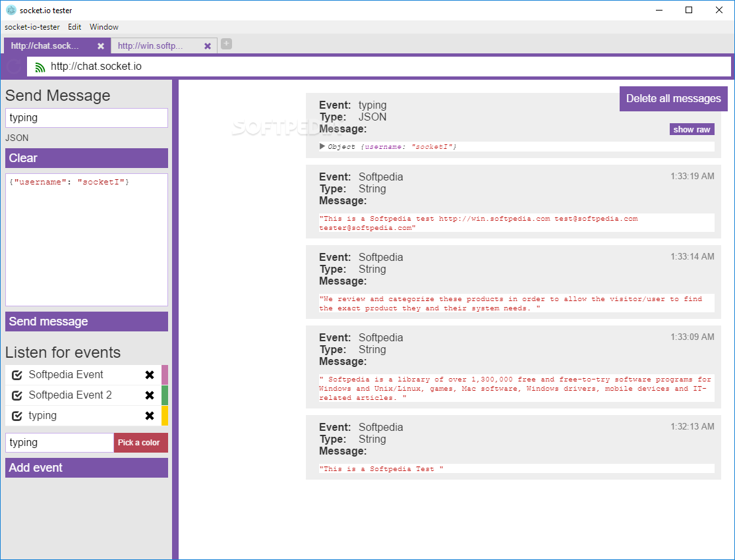Close the http://win.softp... tab
Screen dimensions: 735x560
(x=208, y=46)
